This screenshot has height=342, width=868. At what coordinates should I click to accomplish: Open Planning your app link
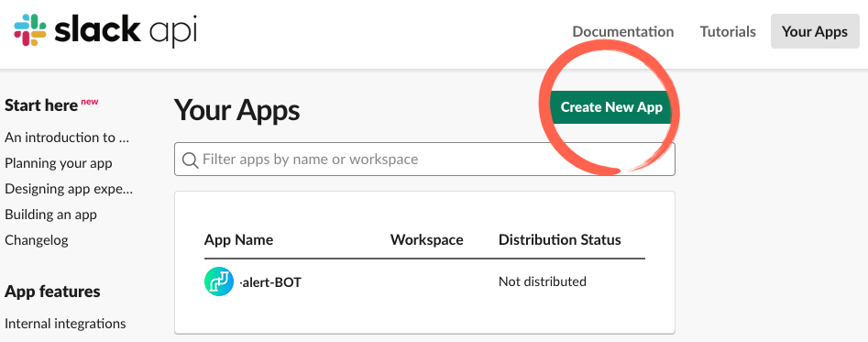pyautogui.click(x=58, y=163)
